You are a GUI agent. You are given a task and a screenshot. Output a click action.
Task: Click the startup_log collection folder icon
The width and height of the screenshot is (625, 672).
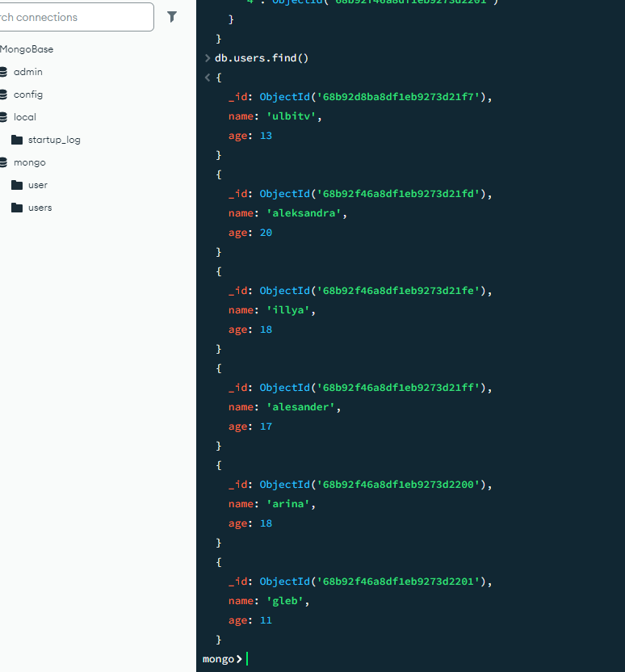pyautogui.click(x=17, y=140)
